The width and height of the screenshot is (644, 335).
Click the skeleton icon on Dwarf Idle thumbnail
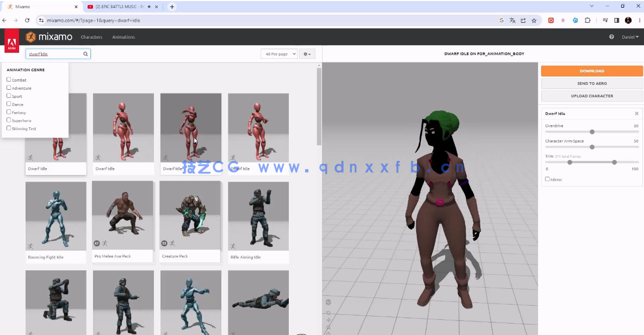[x=32, y=157]
